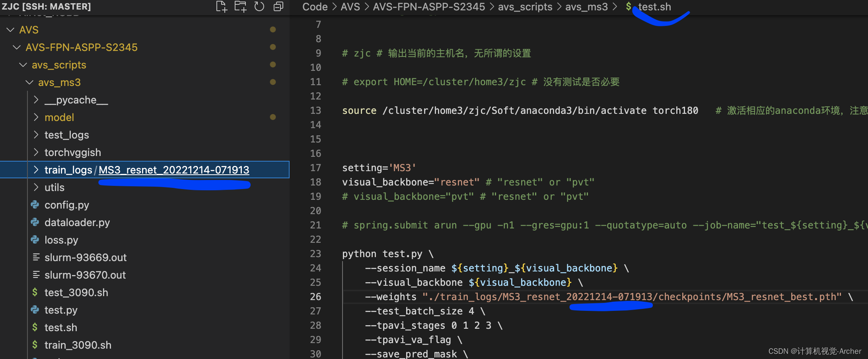
Task: Click the shell icon beside test_3090.sh
Action: coord(35,292)
